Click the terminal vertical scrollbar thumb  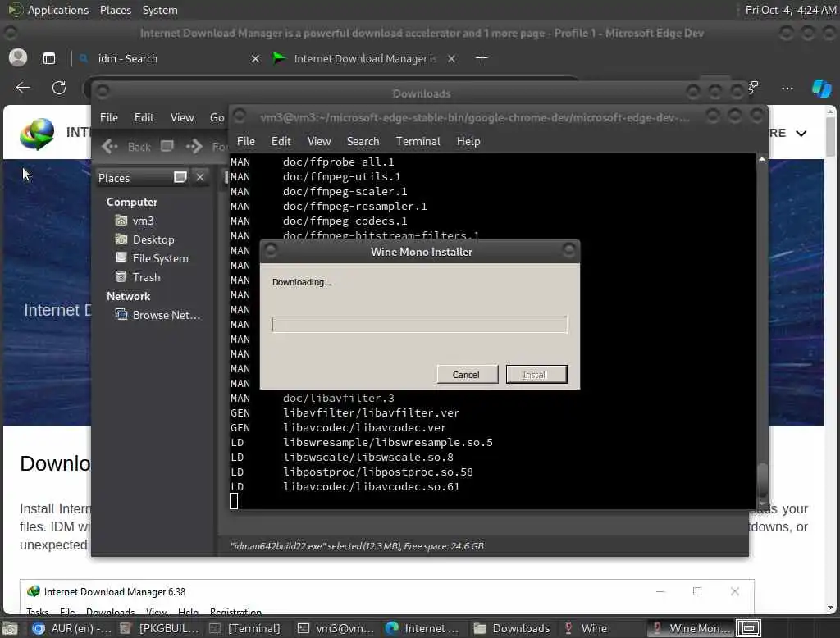(762, 480)
